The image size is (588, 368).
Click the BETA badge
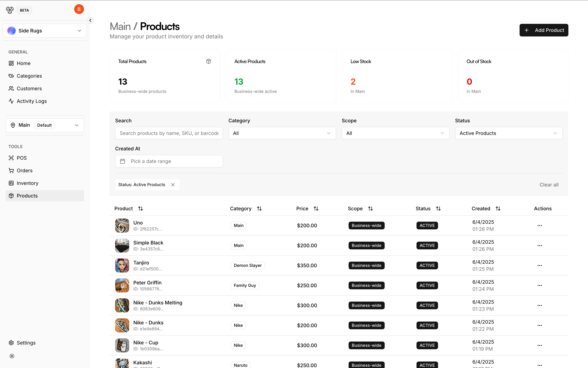click(24, 10)
